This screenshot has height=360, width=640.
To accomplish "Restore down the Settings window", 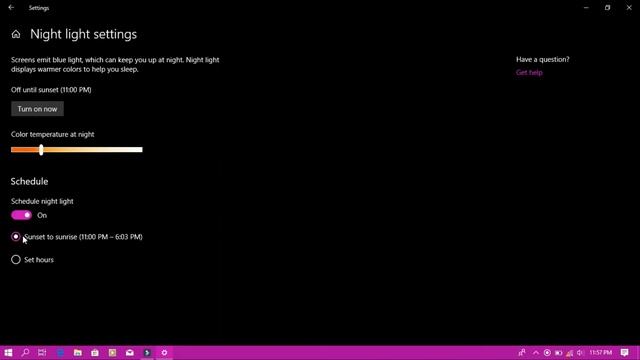I will [x=607, y=7].
